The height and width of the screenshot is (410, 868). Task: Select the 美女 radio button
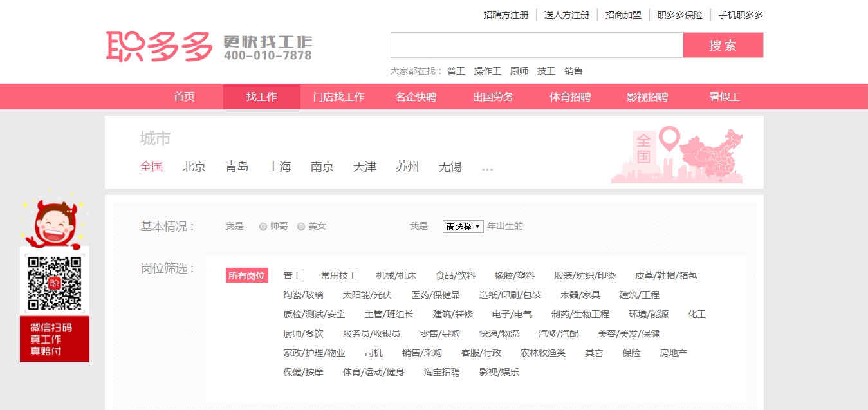coord(301,226)
